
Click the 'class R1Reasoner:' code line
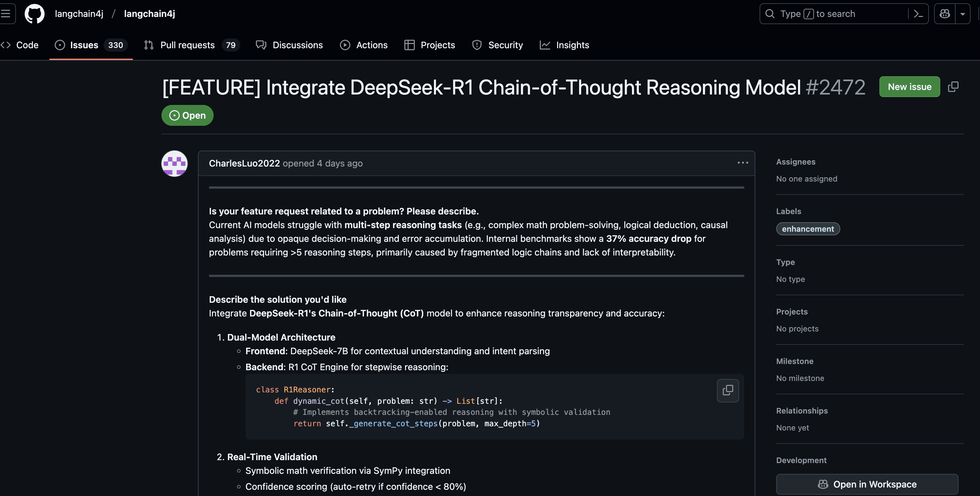pyautogui.click(x=295, y=389)
